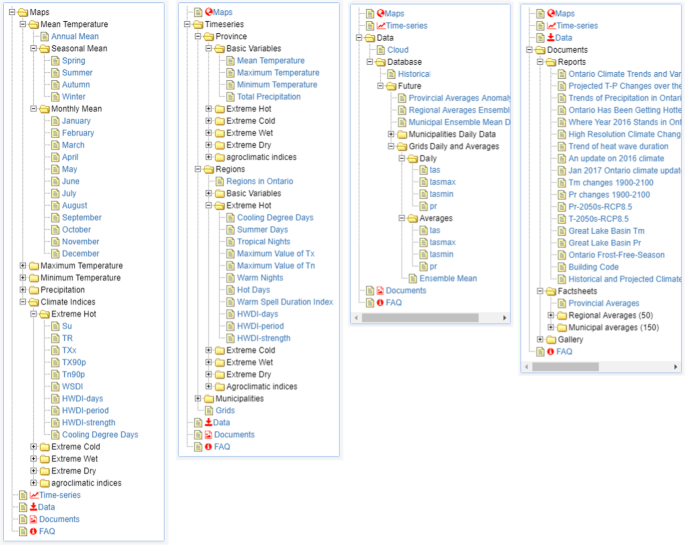Click the red Documents PDF icon in first panel
Viewport: 685px width, 545px height.
coord(34,519)
